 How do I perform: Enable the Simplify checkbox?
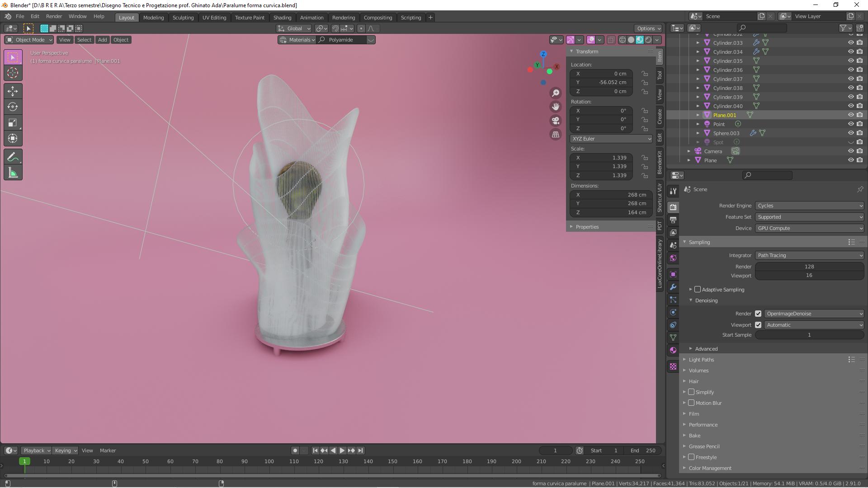point(691,392)
